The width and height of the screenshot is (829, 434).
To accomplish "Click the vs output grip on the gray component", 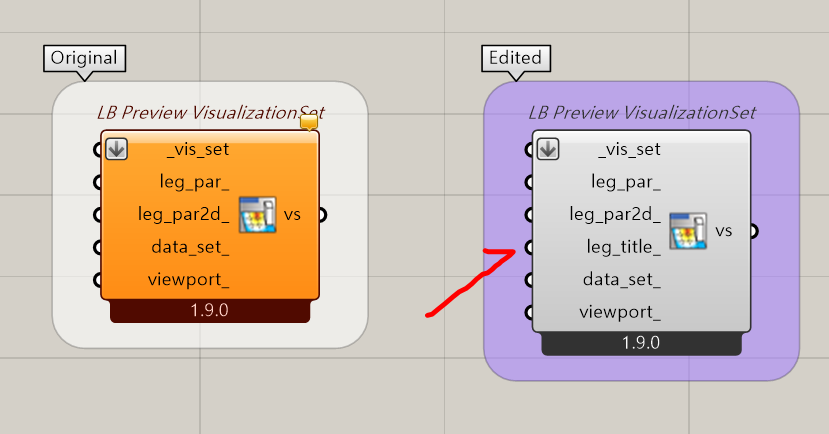I will [753, 231].
